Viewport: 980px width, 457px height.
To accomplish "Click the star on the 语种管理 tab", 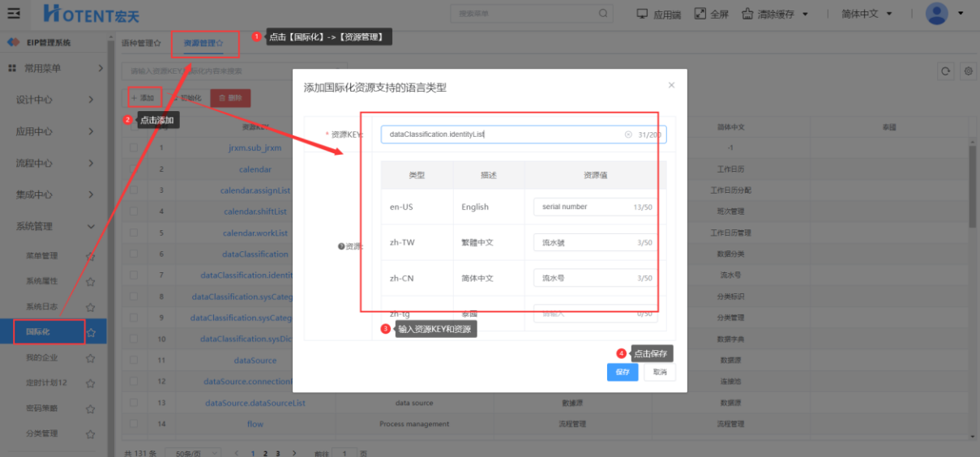I will tap(157, 43).
